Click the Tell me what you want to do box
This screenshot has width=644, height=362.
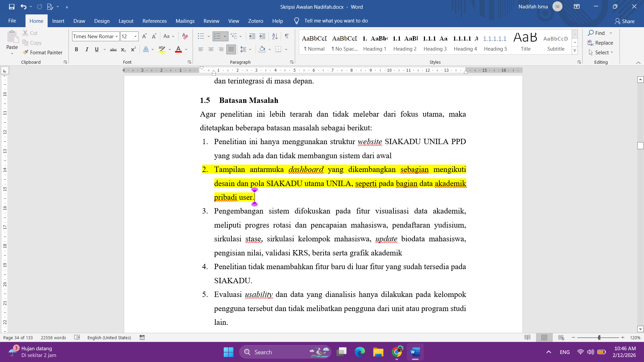[336, 21]
